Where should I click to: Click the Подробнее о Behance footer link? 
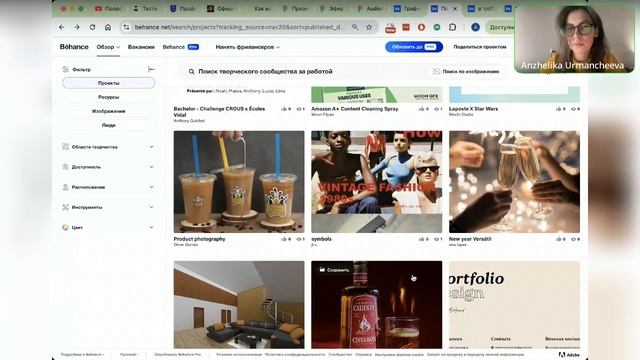82,355
